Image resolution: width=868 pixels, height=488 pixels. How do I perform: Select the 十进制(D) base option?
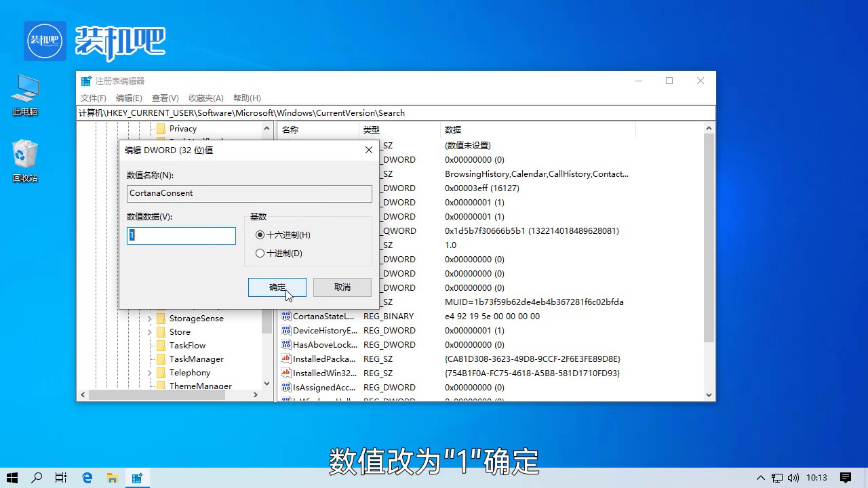tap(260, 253)
